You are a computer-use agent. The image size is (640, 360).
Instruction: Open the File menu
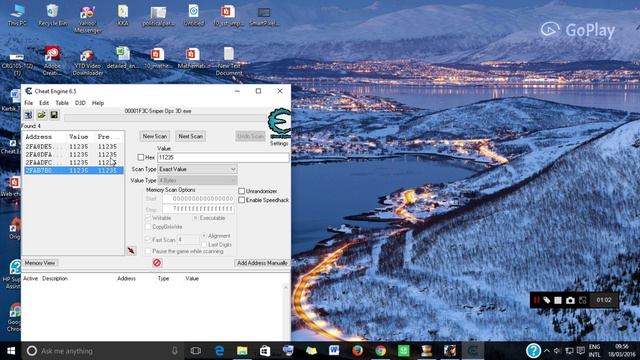click(x=29, y=103)
